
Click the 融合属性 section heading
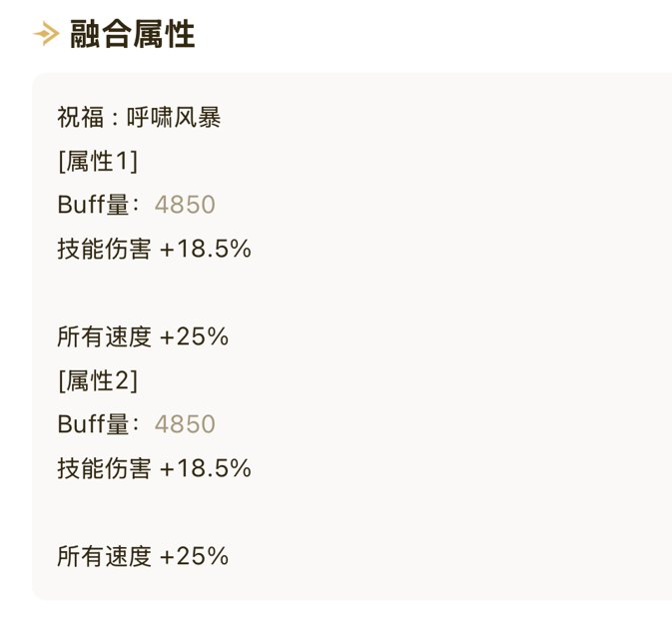click(x=133, y=34)
